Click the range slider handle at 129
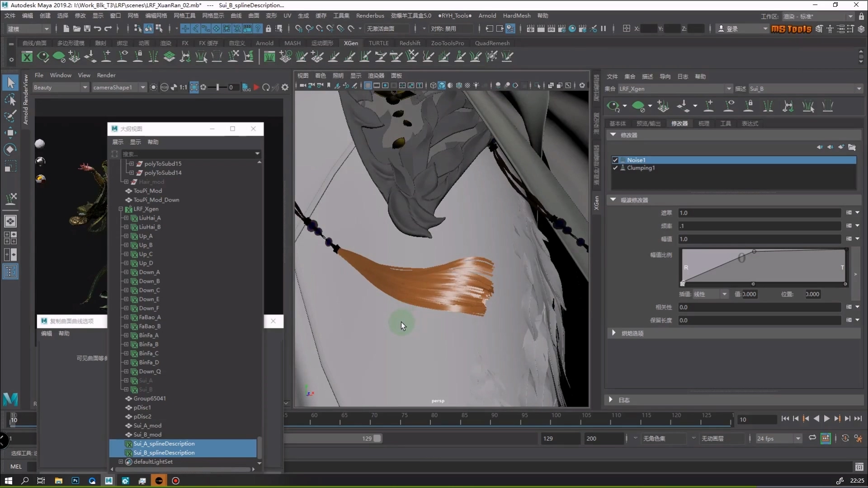868x488 pixels. (x=377, y=438)
